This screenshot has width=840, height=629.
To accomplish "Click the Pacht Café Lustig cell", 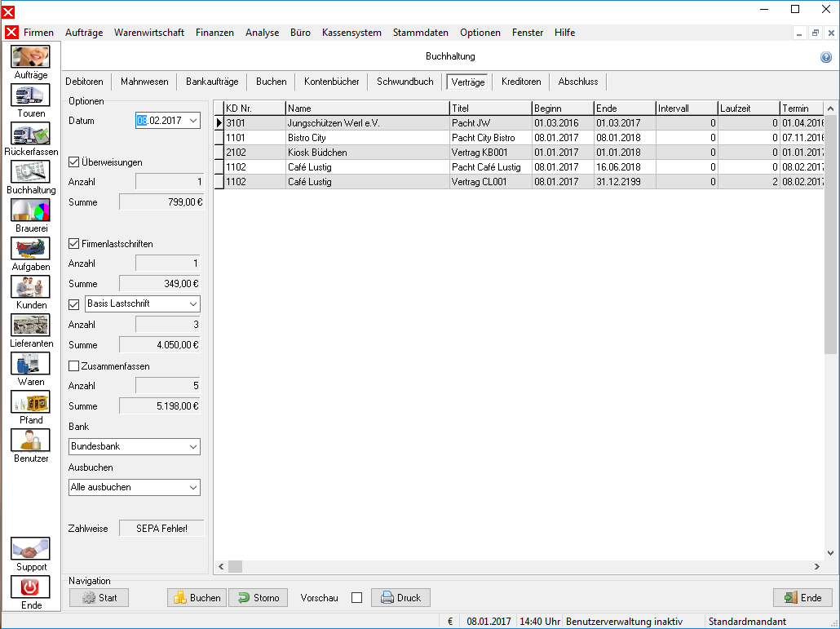I will pos(490,167).
